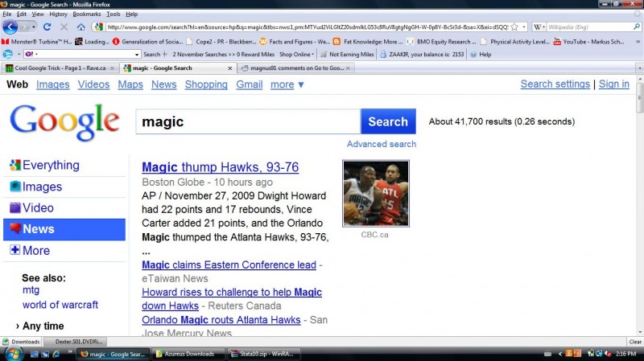Open the tab list dropdown arrow
This screenshot has height=361, width=644.
(639, 68)
